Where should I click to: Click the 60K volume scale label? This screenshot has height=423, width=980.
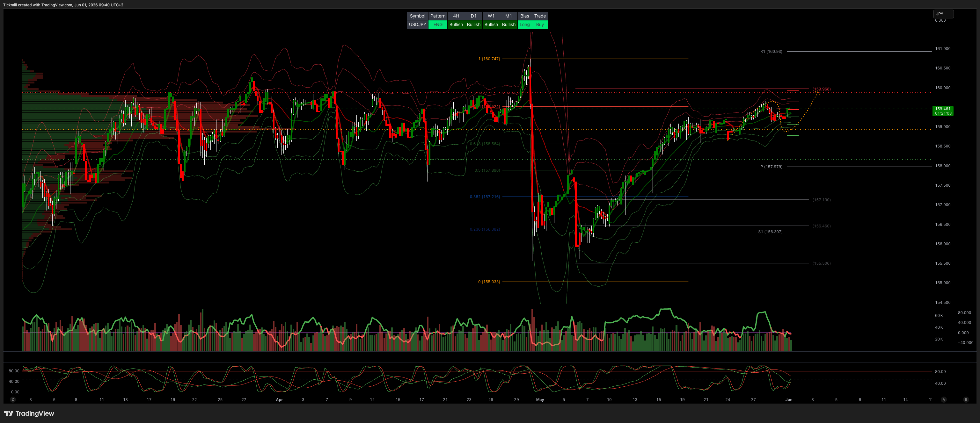(x=939, y=316)
